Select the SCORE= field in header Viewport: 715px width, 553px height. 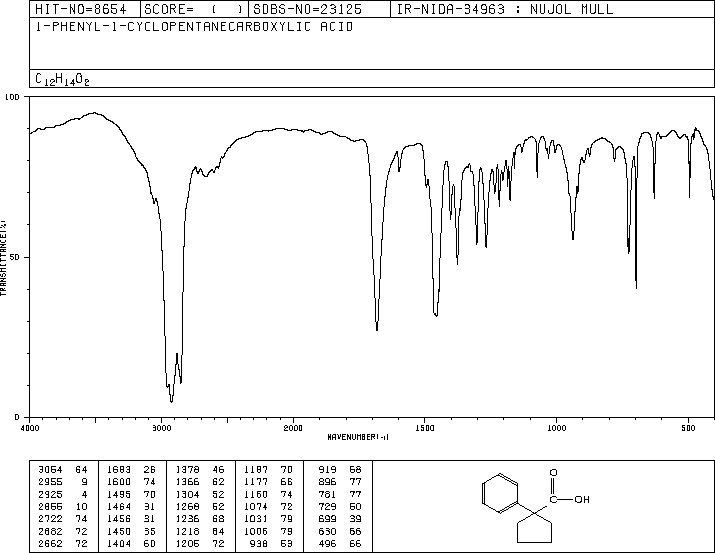click(194, 9)
